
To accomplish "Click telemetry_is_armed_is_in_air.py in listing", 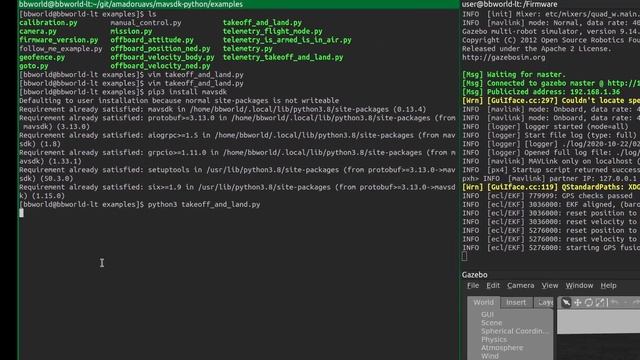I will click(287, 40).
